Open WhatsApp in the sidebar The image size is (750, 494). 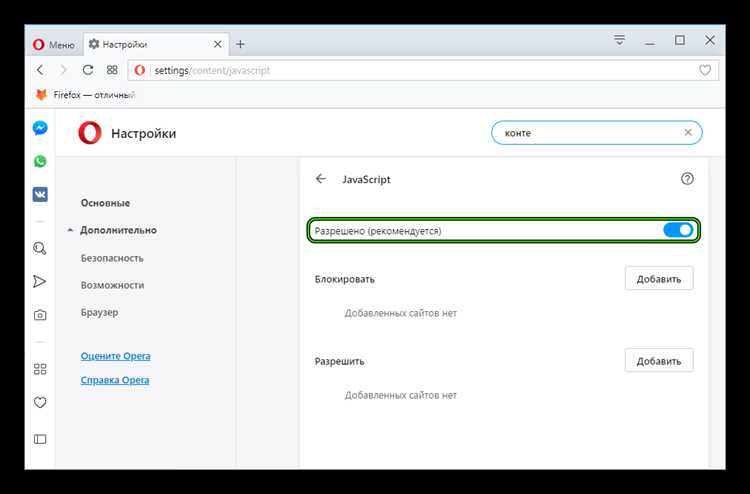tap(40, 161)
